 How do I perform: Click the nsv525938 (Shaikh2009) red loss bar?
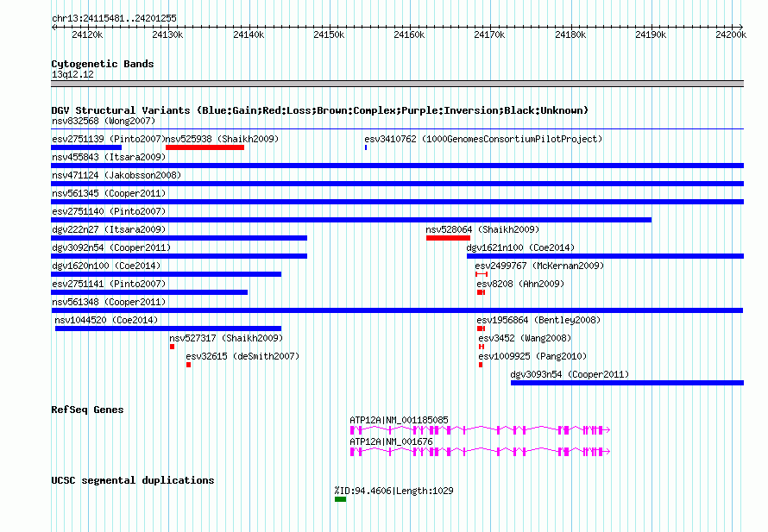coord(205,147)
